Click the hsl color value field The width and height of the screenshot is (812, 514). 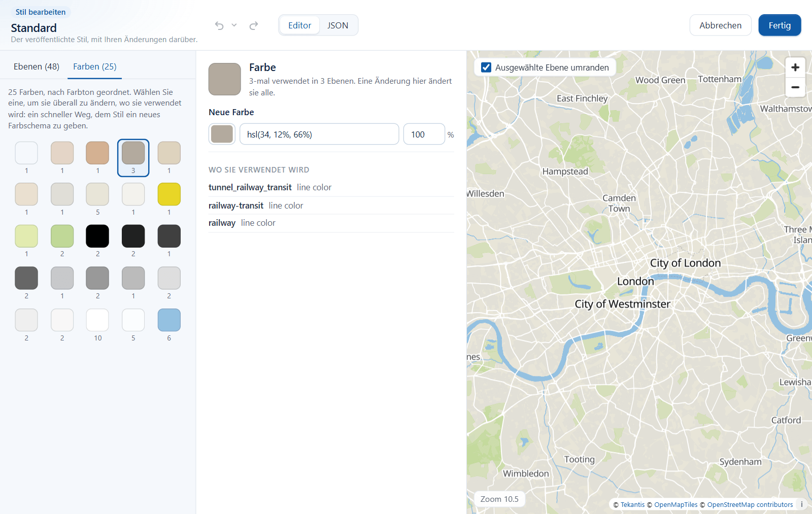click(319, 134)
